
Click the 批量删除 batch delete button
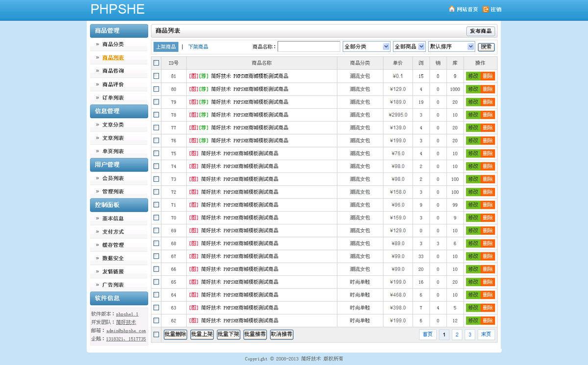click(175, 334)
